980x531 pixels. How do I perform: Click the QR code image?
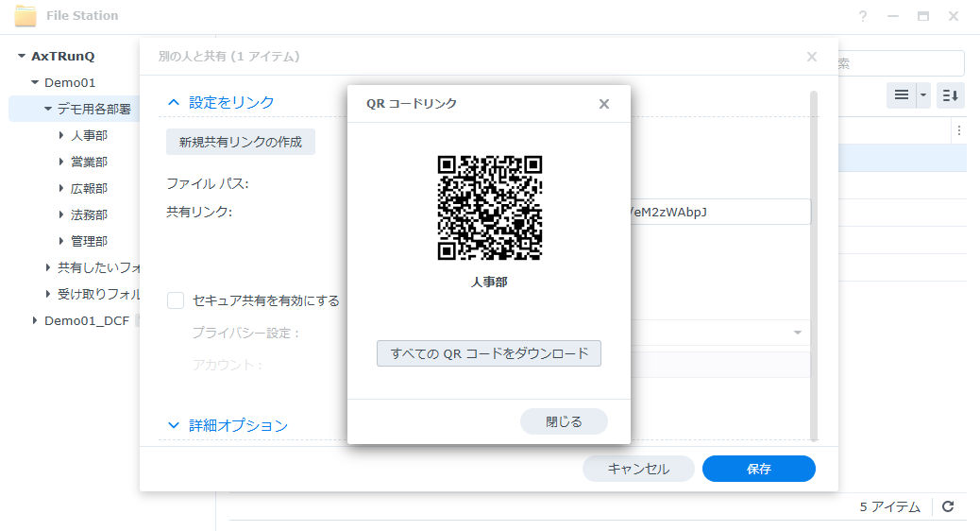tap(489, 208)
